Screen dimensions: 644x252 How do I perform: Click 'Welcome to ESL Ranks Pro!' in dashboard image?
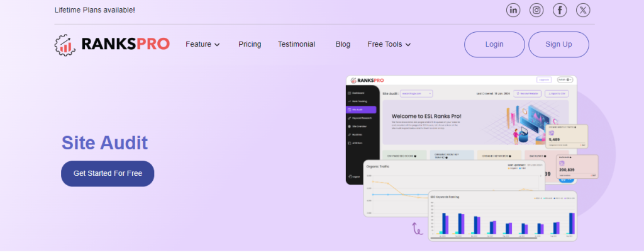(426, 117)
